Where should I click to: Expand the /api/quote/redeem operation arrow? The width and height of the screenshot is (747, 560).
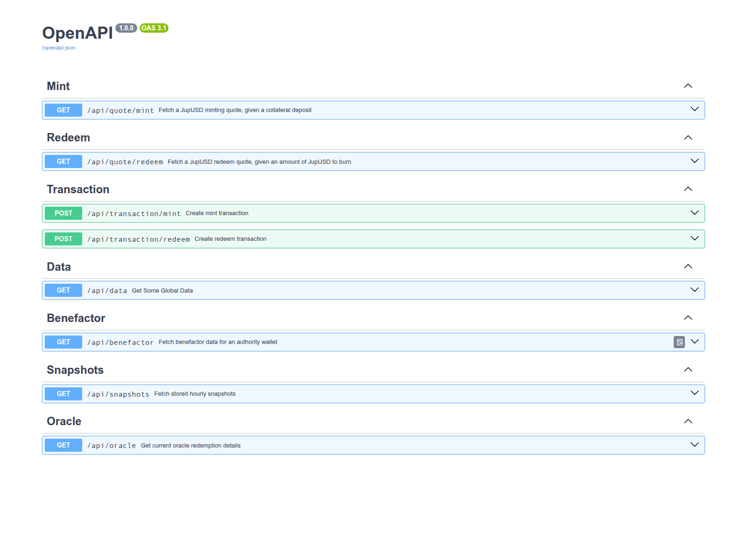point(695,161)
